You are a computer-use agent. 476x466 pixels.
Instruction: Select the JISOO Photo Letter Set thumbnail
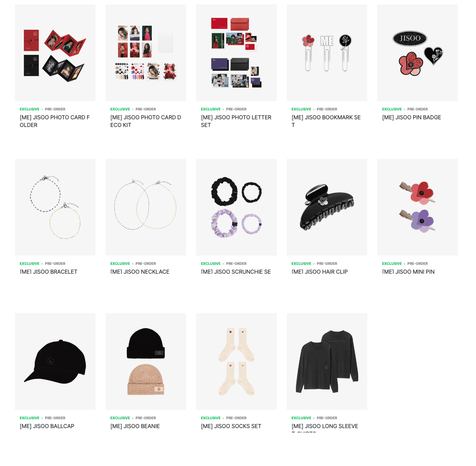236,52
